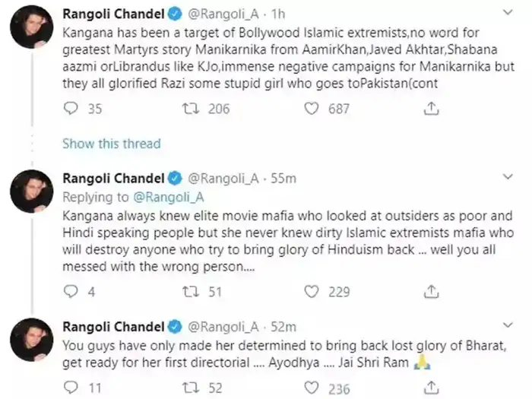The width and height of the screenshot is (532, 399).
Task: Like the tweet with 229 likes
Action: click(311, 292)
